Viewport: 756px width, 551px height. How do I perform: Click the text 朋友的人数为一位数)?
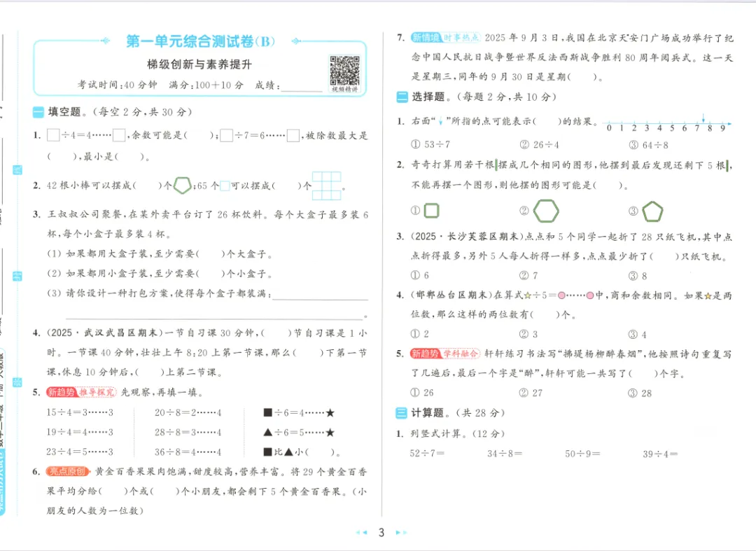pyautogui.click(x=95, y=510)
